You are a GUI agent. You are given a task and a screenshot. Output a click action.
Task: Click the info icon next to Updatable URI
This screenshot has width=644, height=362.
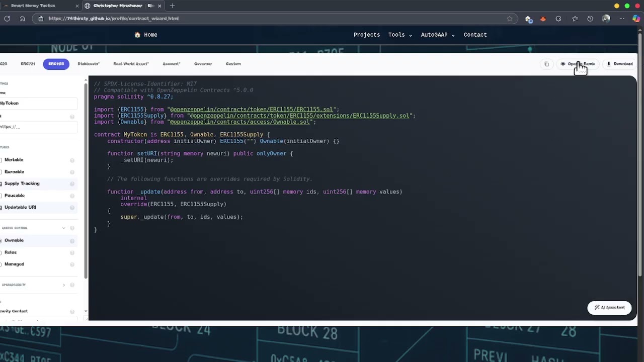pyautogui.click(x=72, y=207)
